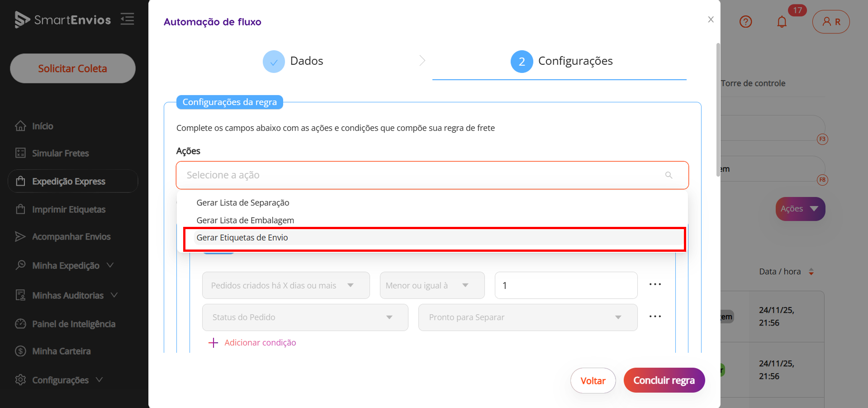The width and height of the screenshot is (868, 408).
Task: Open options for the Status do Pedido row
Action: pyautogui.click(x=655, y=317)
